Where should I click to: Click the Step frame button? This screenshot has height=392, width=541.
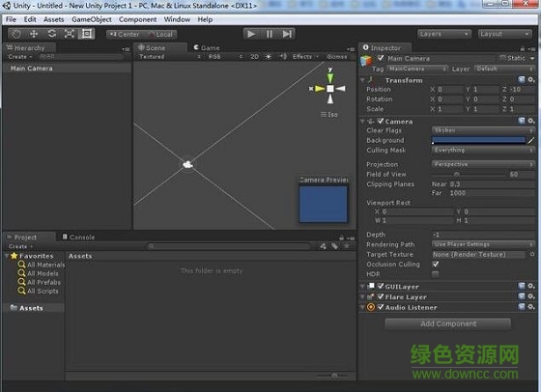tap(287, 34)
